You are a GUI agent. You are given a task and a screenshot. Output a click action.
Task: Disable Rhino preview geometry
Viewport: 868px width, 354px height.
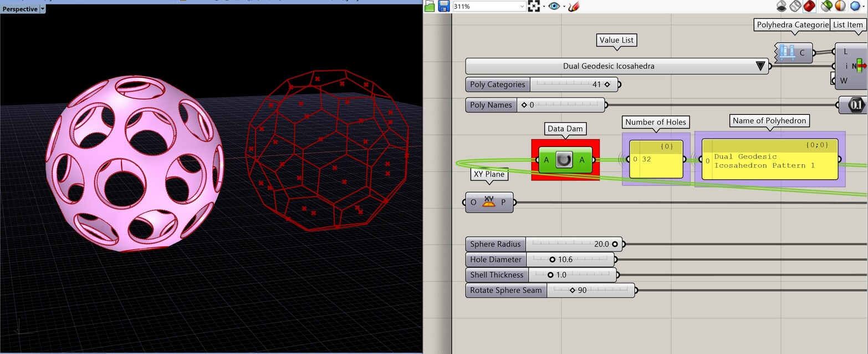click(782, 6)
